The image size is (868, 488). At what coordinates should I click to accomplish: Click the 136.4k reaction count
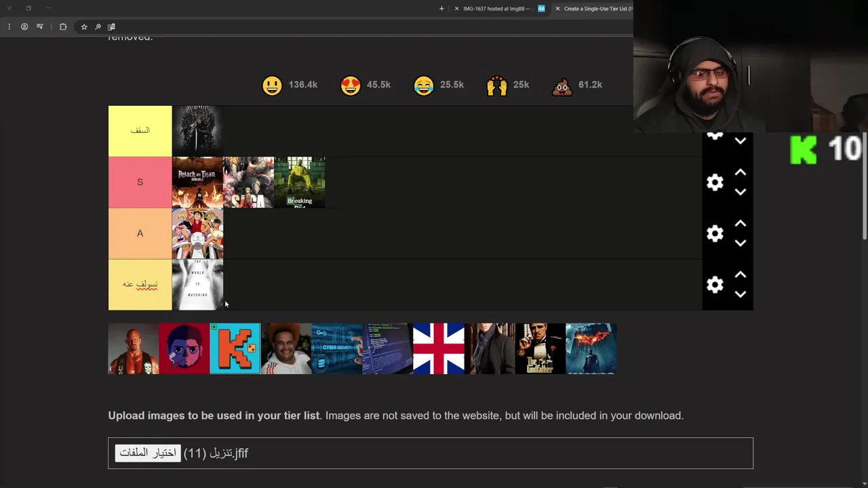point(303,85)
